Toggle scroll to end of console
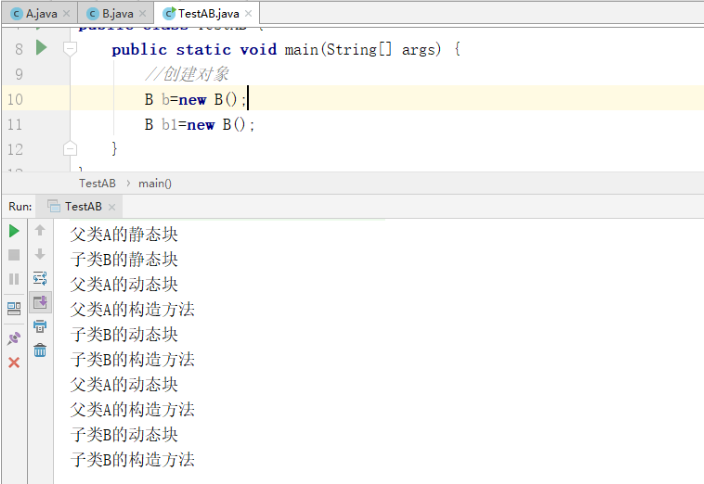The height and width of the screenshot is (484, 704). (40, 302)
